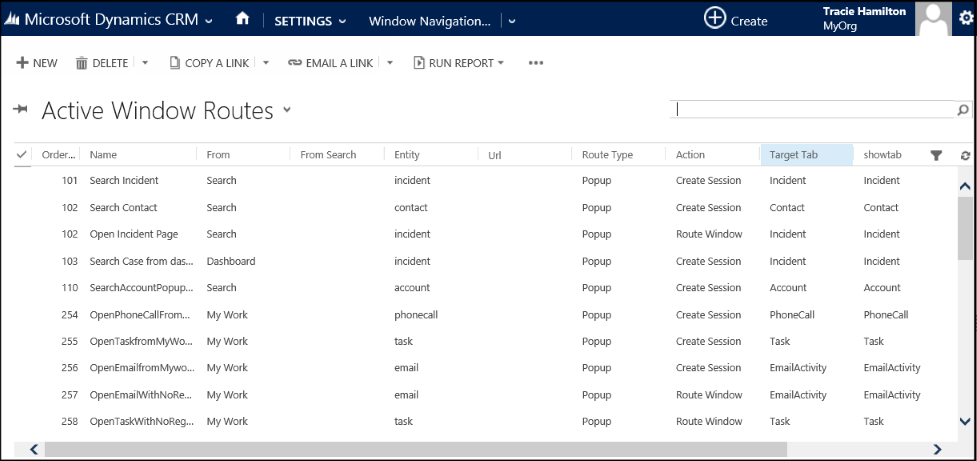Screen dimensions: 977x461
Task: Click the New button
Action: [37, 63]
